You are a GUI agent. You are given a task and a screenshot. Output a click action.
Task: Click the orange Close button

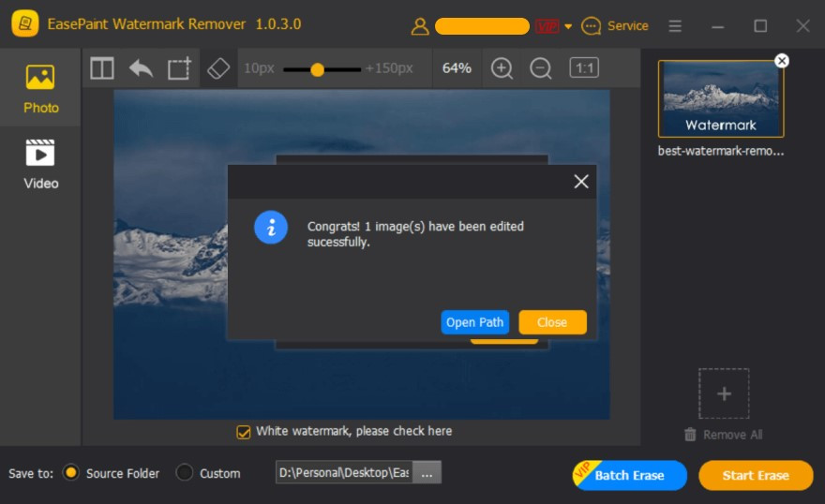click(552, 322)
